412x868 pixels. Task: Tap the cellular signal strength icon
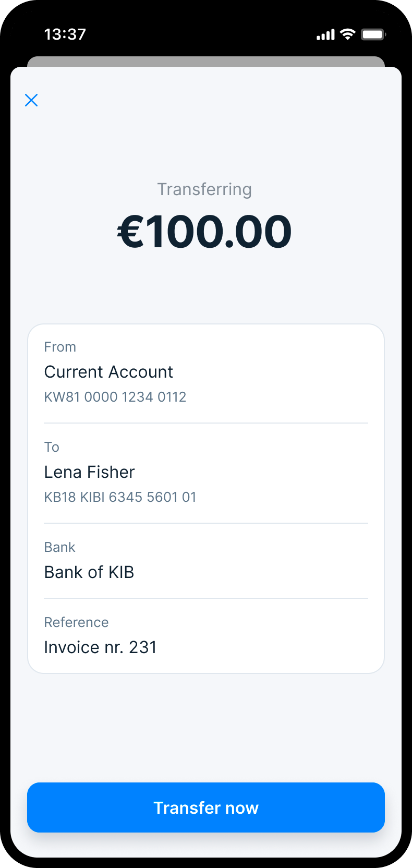(325, 35)
